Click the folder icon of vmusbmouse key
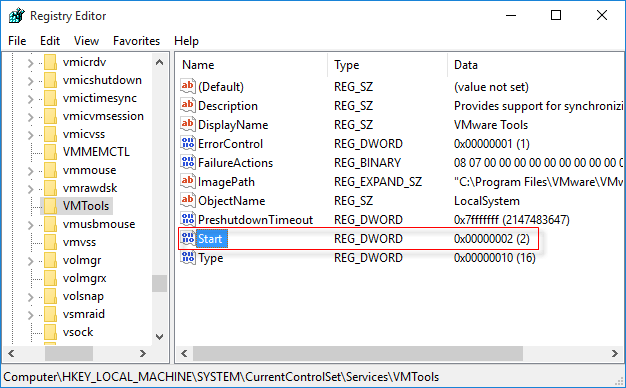 pos(50,224)
